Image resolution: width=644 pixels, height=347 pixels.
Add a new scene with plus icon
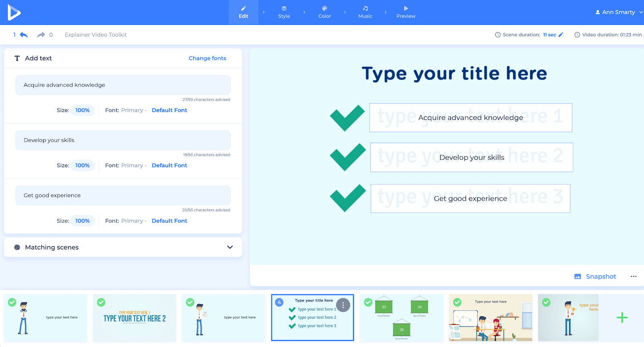[x=622, y=318]
